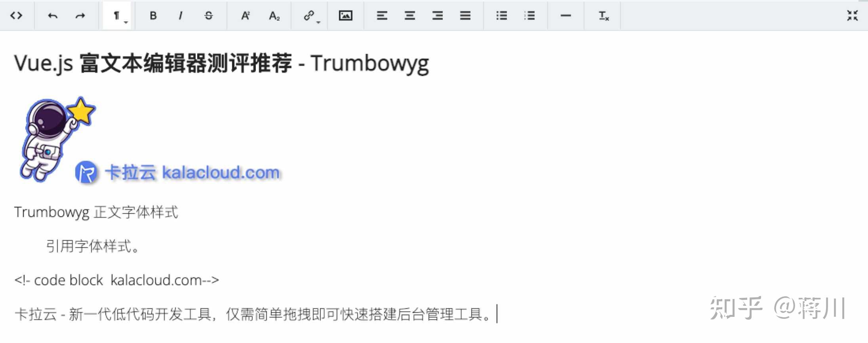Toggle strikethrough formatting

209,15
